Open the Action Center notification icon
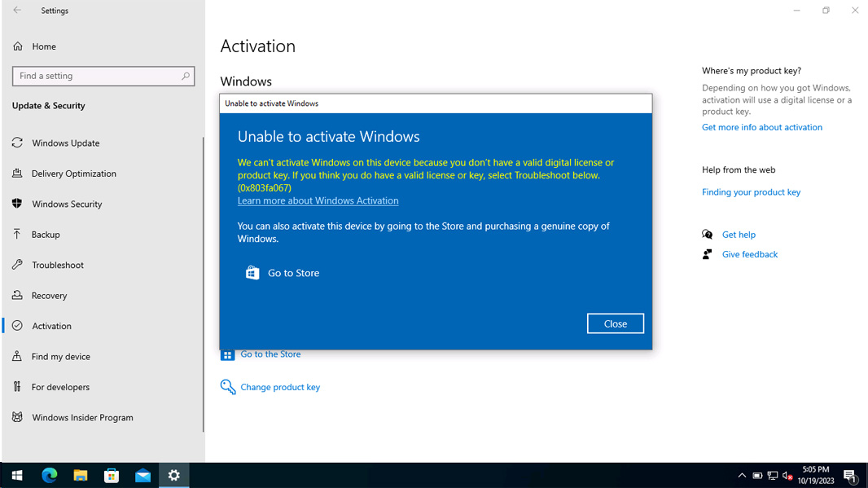This screenshot has height=488, width=868. click(852, 475)
